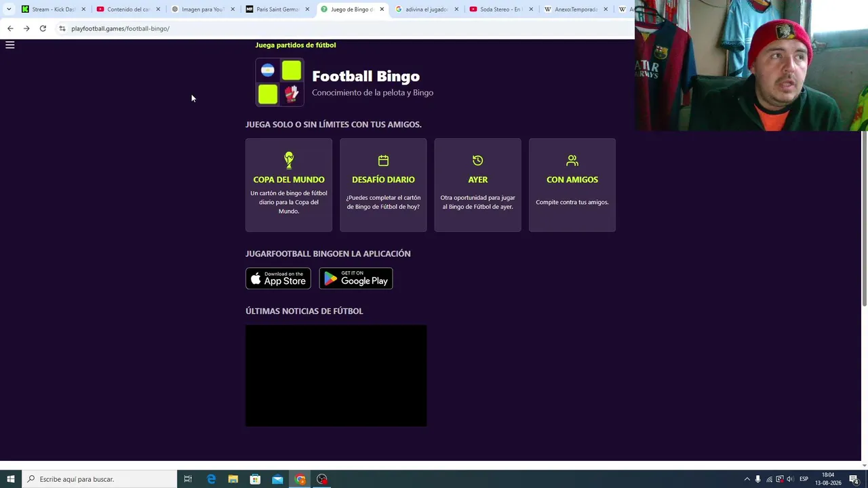The height and width of the screenshot is (488, 868).
Task: Open Task View on the taskbar
Action: click(188, 479)
